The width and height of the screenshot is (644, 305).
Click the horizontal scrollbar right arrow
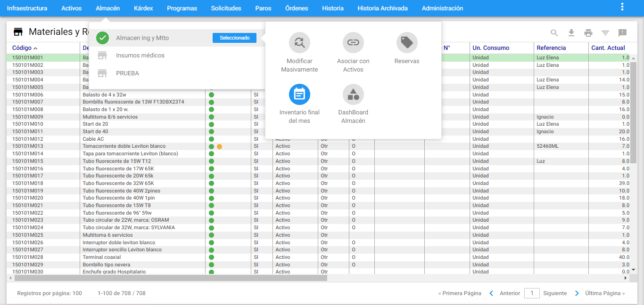coord(626,278)
